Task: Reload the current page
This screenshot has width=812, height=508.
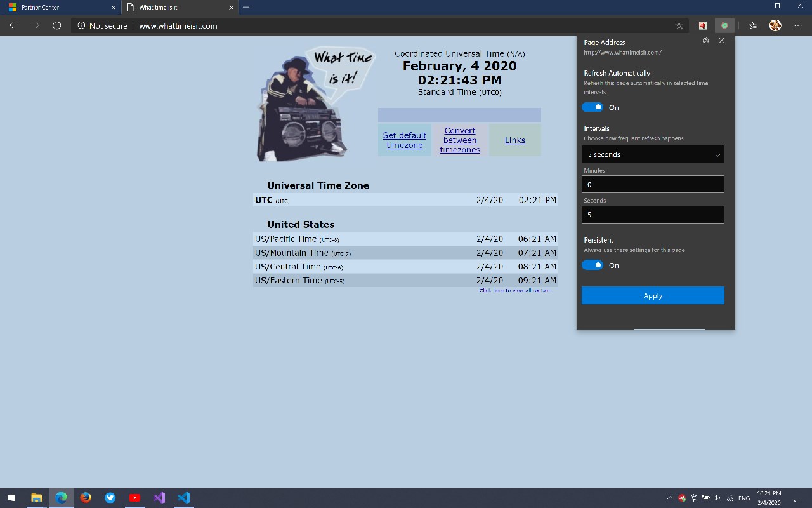Action: coord(56,25)
